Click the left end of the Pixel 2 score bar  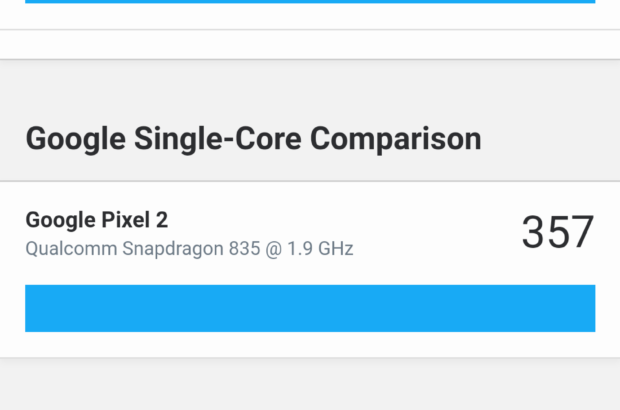coord(35,308)
